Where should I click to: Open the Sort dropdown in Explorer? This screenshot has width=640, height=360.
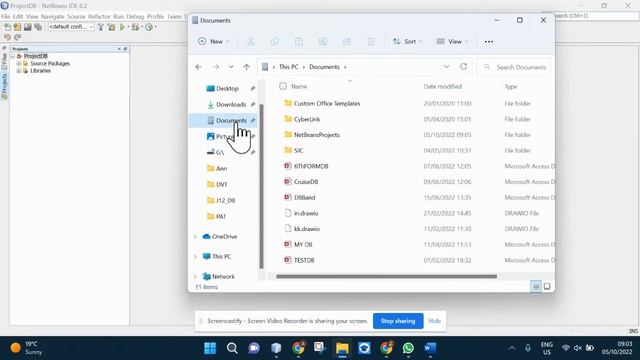click(x=407, y=42)
